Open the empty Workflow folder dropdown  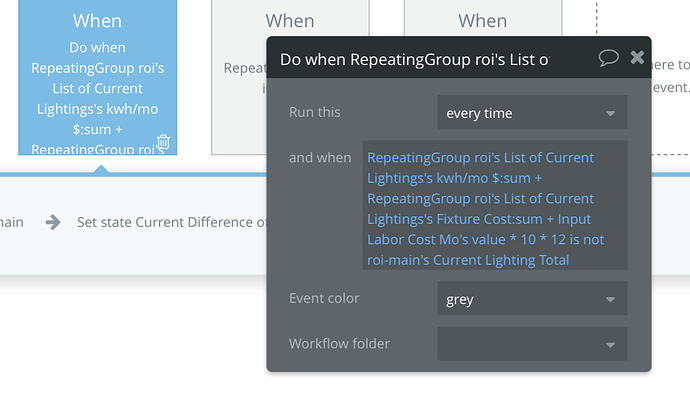point(531,344)
